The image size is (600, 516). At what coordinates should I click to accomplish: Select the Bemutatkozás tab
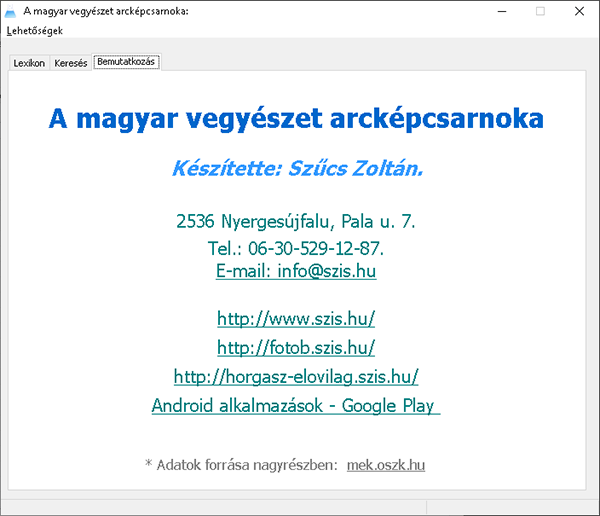click(x=126, y=62)
